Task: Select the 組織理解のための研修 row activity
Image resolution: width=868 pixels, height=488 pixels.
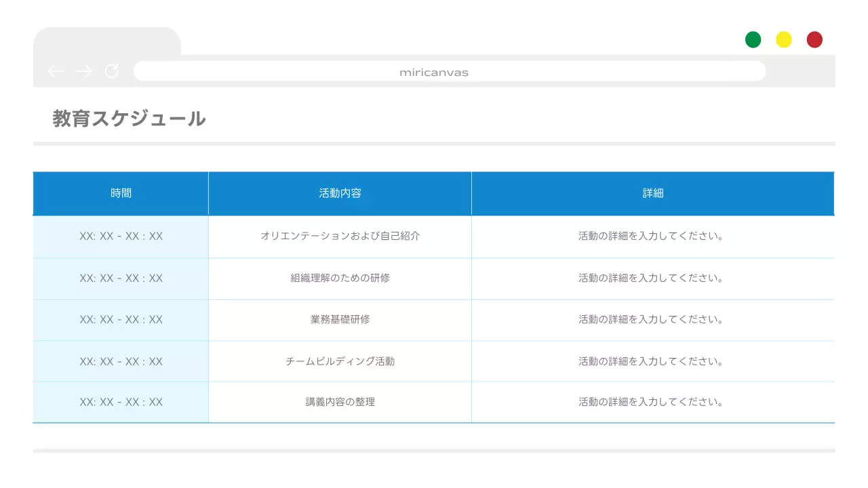Action: 339,278
